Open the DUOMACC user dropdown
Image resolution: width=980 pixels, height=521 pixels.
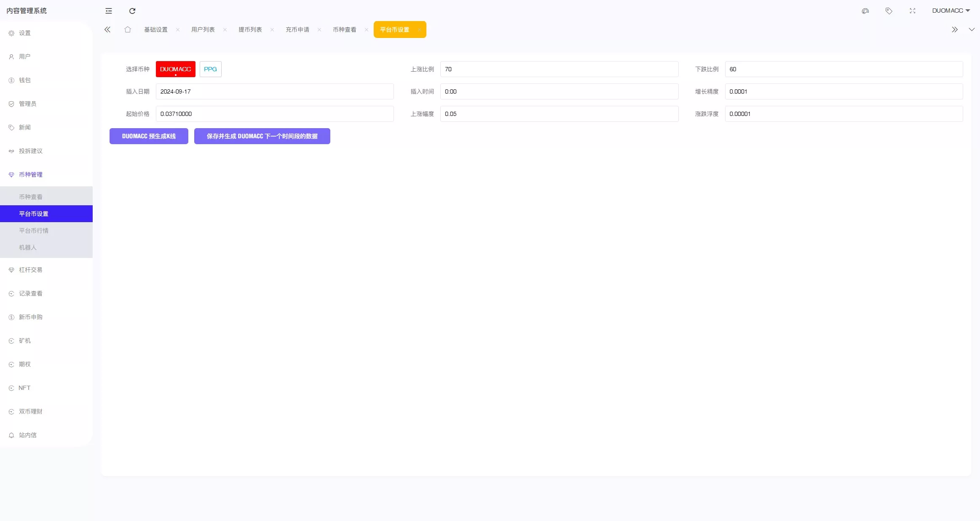(951, 11)
